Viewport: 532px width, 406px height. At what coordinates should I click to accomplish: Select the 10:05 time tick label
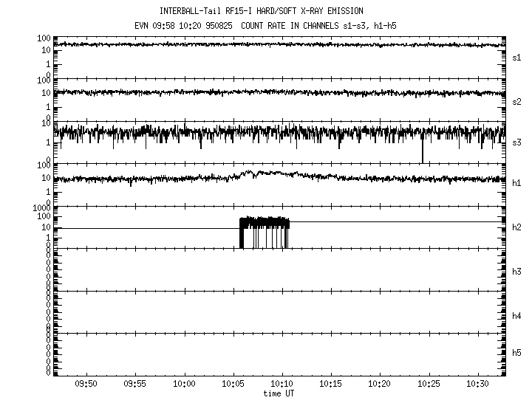click(233, 384)
